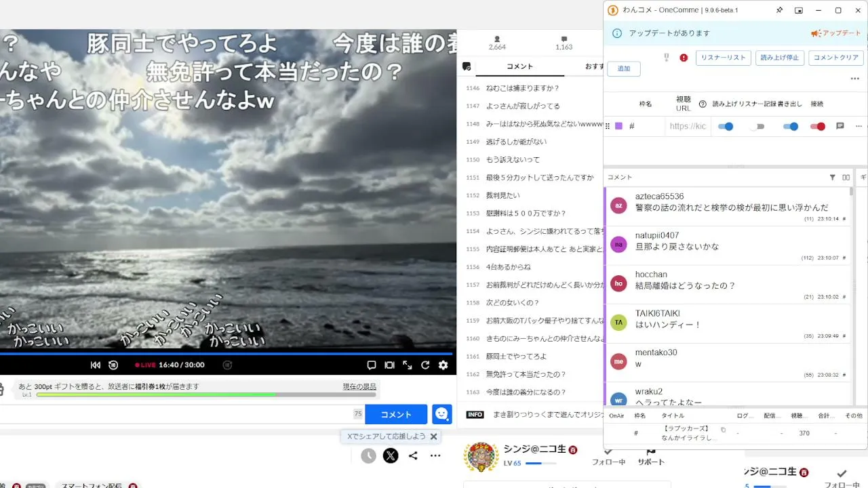
Task: Dismiss the Xでシェアして応援しよう tooltip
Action: tap(433, 436)
